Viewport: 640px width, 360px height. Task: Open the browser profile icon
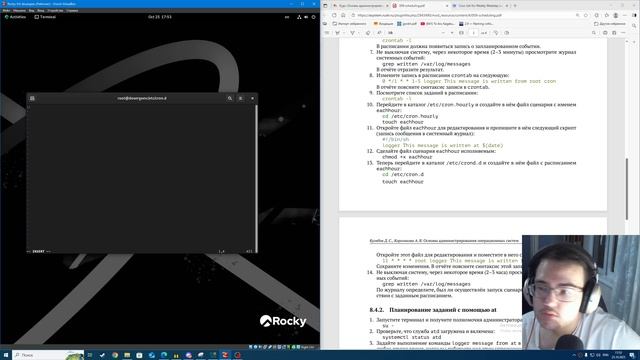tap(616, 15)
